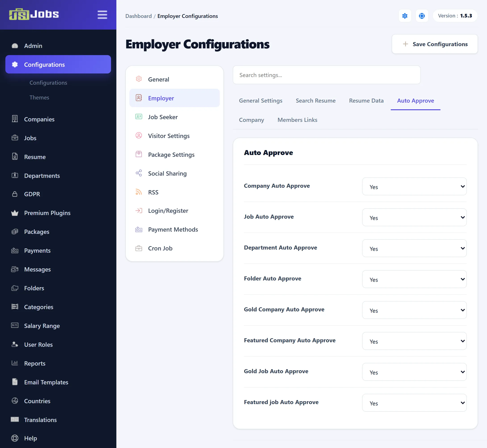Click the hamburger menu icon in sidebar header

pyautogui.click(x=102, y=15)
